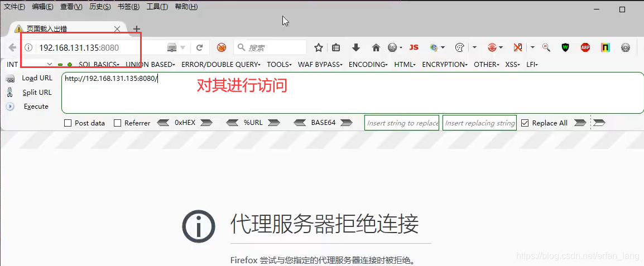Open 工具(T) menu
Image resolution: width=644 pixels, height=266 pixels.
[x=157, y=7]
